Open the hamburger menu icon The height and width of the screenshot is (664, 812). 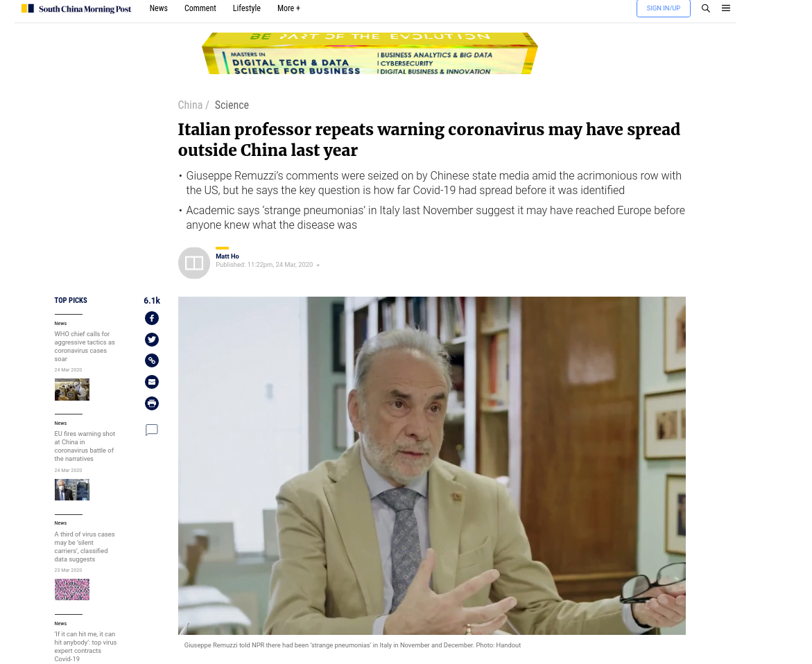click(x=726, y=8)
